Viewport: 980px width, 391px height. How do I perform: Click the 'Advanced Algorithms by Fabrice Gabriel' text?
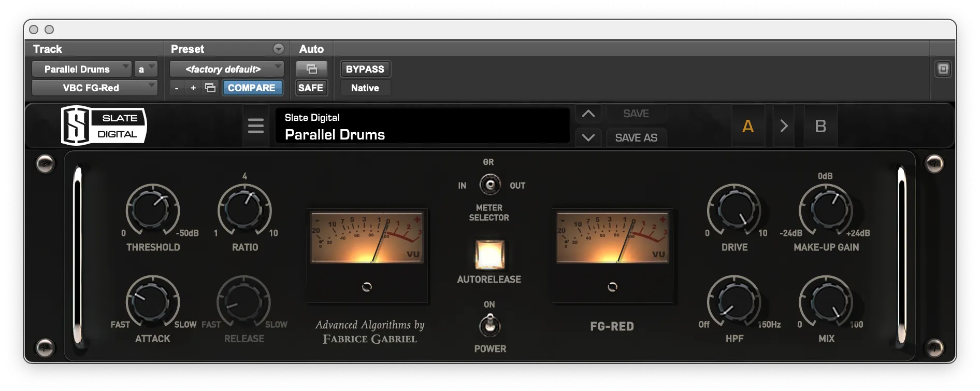[370, 332]
